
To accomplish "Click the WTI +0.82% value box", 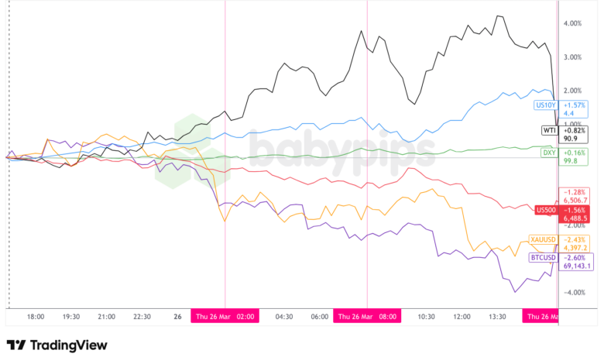I will [574, 134].
